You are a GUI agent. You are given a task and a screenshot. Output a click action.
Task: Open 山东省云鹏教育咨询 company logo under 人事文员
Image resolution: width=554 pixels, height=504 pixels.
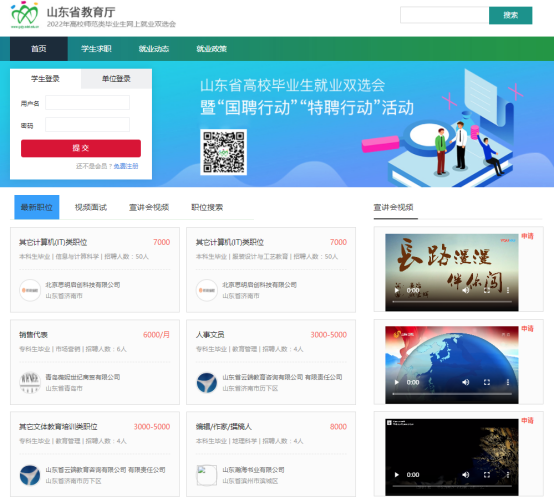[207, 383]
